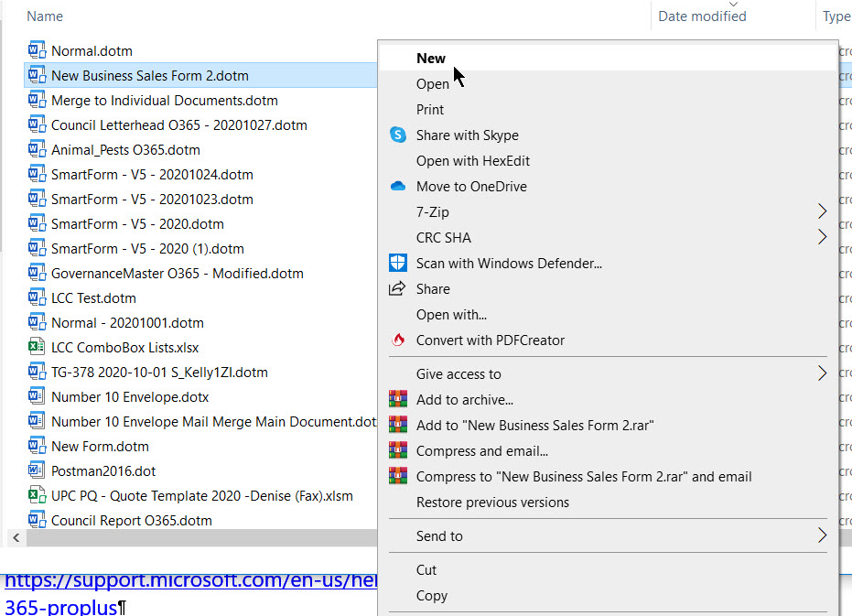
Task: Click Excel icon of UPC PQ Quote Template file
Action: (37, 495)
